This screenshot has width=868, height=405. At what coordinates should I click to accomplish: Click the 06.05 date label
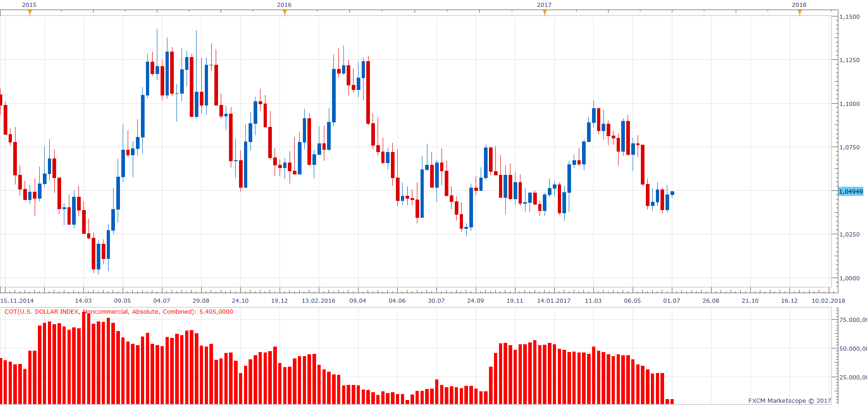633,300
